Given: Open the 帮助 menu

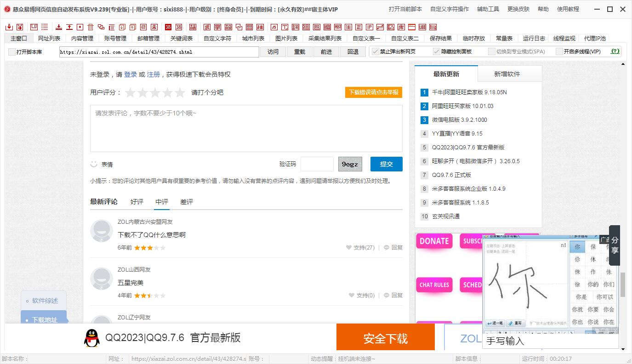Looking at the screenshot, I should [x=543, y=9].
